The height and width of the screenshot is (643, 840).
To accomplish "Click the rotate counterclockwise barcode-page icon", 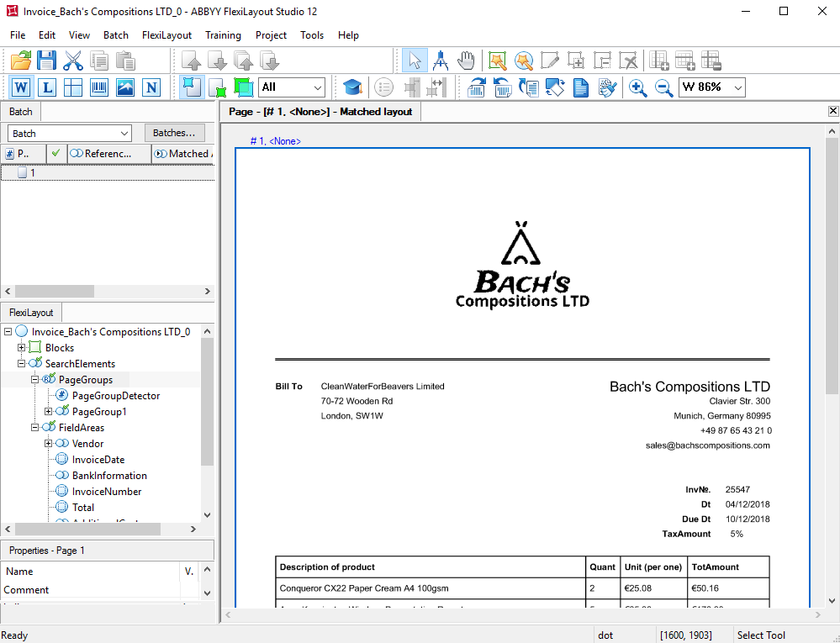I will pos(503,87).
